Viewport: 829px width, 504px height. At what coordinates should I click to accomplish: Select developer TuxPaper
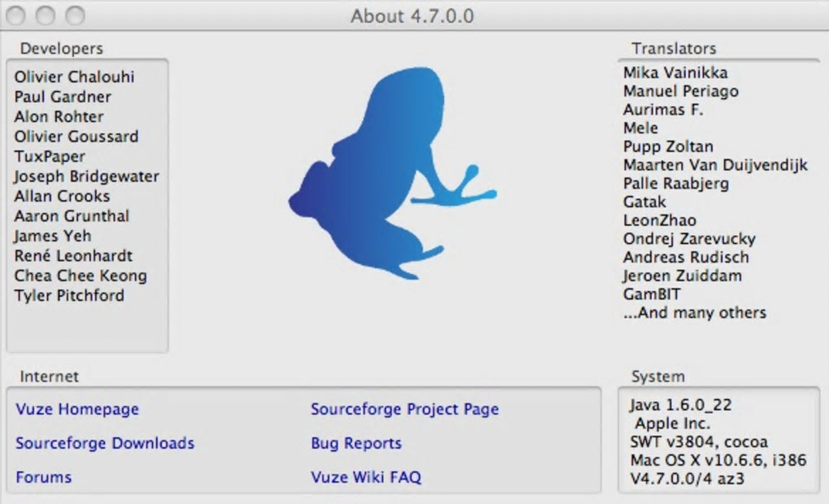point(49,157)
